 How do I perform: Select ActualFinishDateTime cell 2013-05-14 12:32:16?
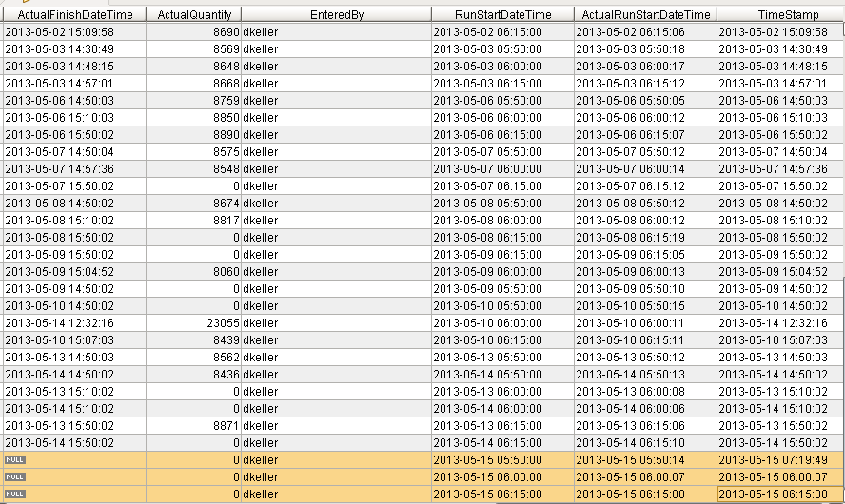74,322
